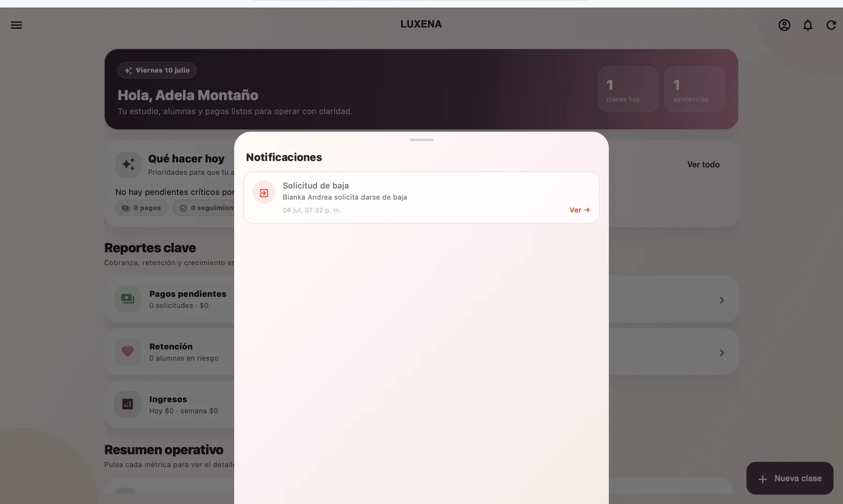Click the Retención heart icon
Viewport: 843px width, 504px height.
point(127,351)
